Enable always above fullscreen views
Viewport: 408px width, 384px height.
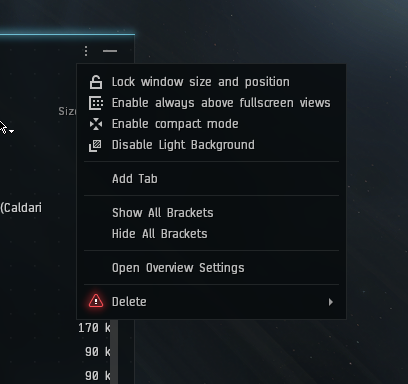click(221, 103)
